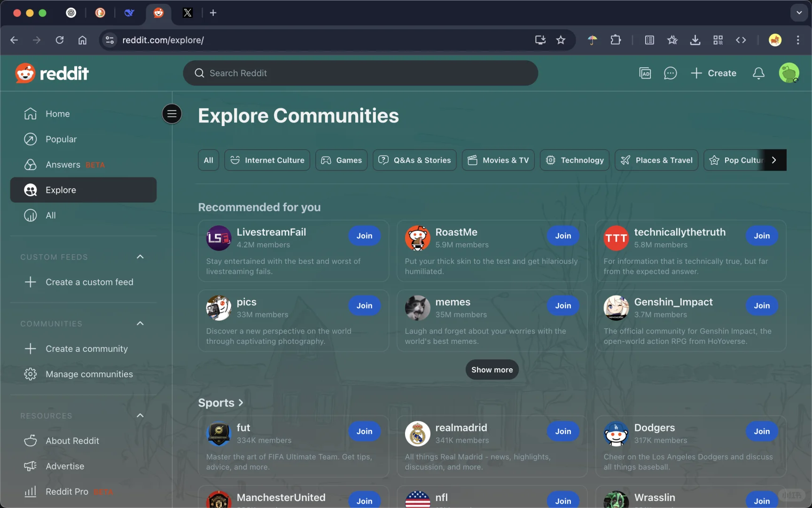Viewport: 812px width, 508px height.
Task: Open the browser home page
Action: click(82, 40)
